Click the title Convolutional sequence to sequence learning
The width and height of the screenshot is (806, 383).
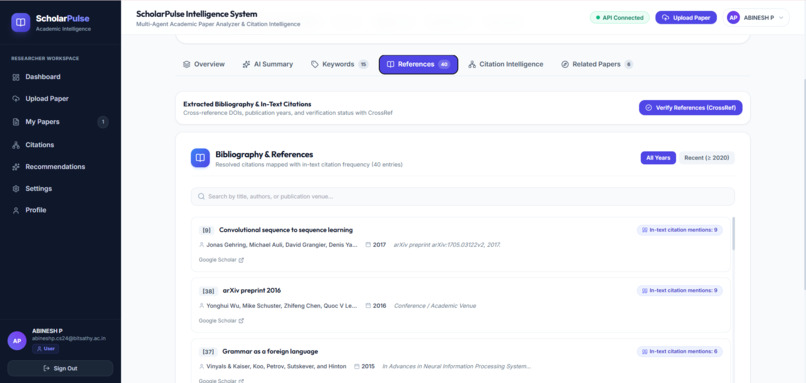(x=286, y=230)
